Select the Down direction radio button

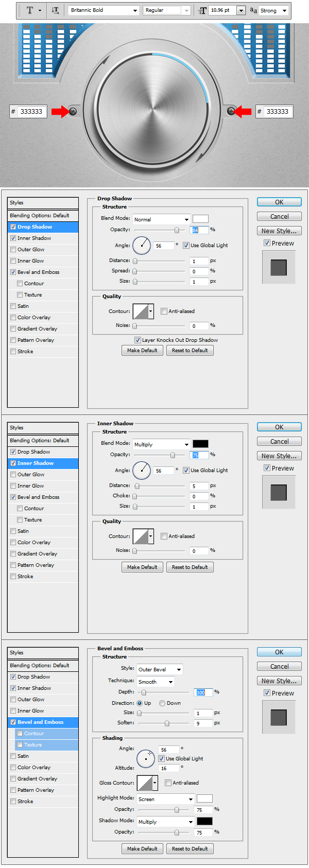(162, 703)
